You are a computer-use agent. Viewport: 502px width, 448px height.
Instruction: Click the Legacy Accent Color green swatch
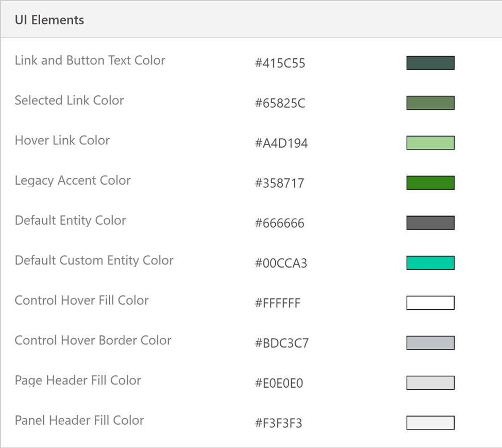(x=430, y=182)
